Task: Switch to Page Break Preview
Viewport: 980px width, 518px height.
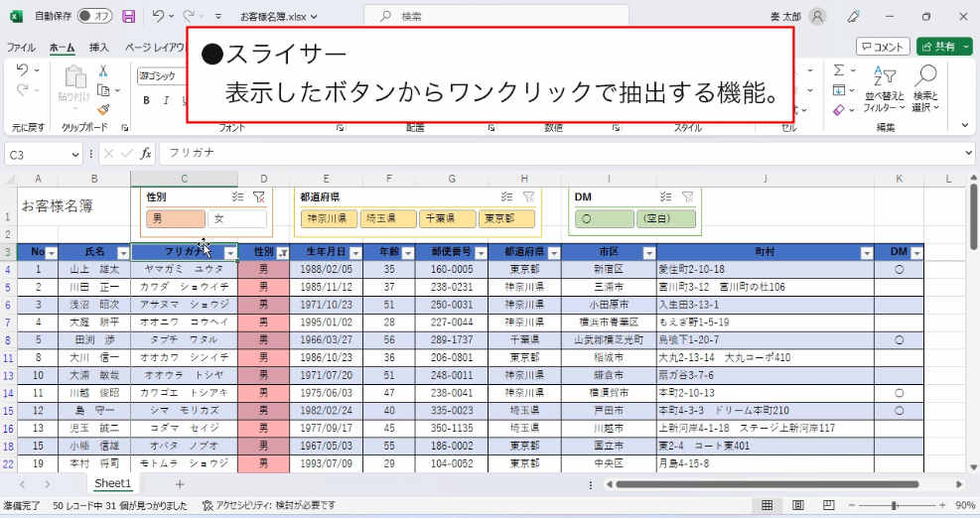Action: tap(829, 505)
